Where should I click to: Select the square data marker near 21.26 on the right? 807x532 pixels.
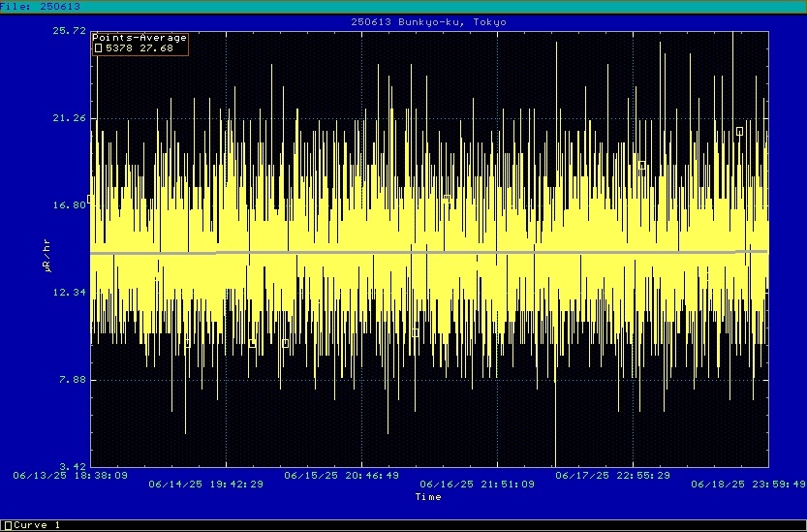[739, 131]
